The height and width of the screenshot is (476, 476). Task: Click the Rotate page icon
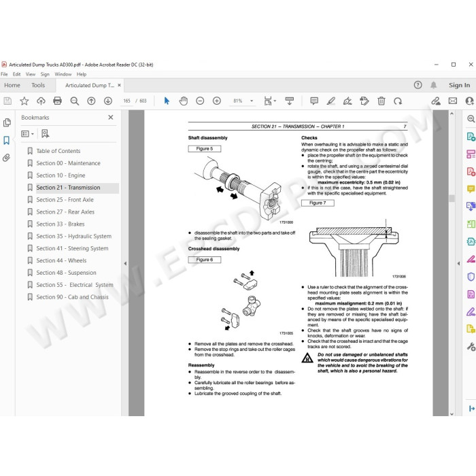point(398,101)
